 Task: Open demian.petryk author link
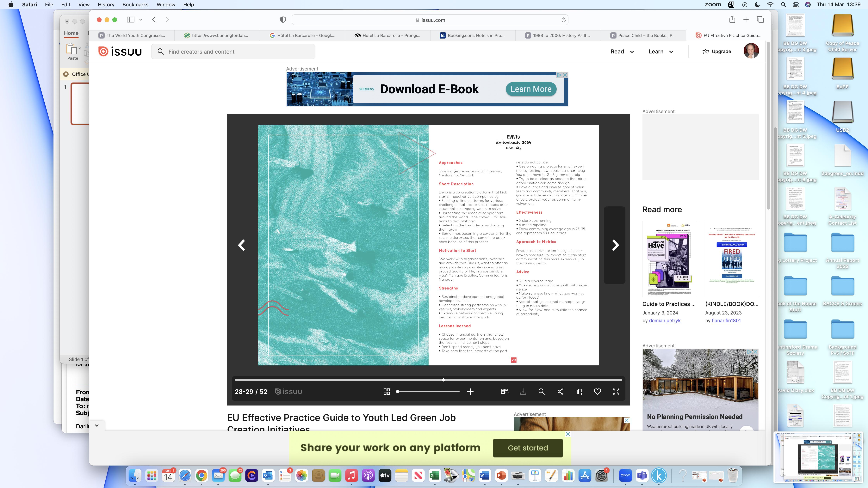pos(665,321)
